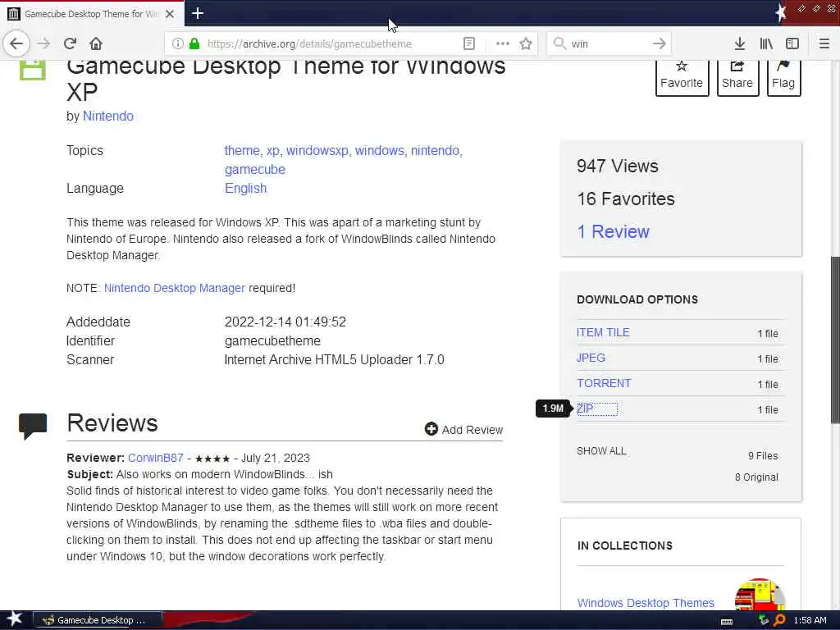This screenshot has width=840, height=630.
Task: Open the Library toolbar icon
Action: coord(766,43)
